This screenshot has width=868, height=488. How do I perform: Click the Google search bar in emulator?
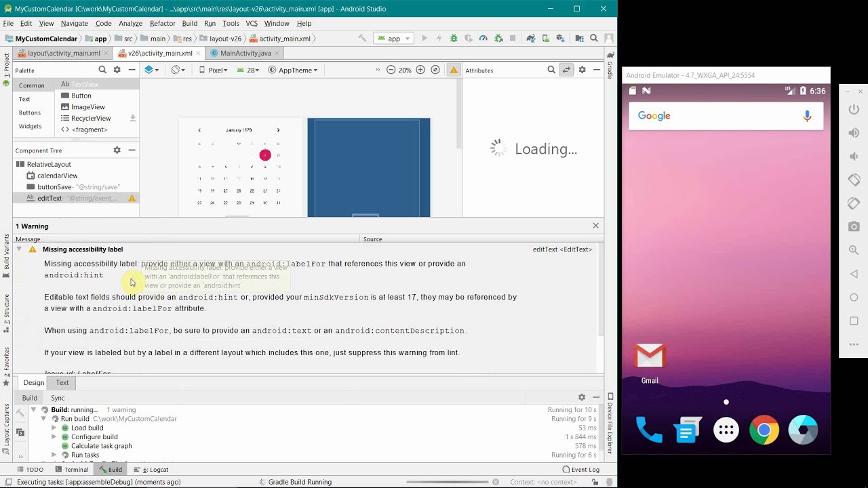click(726, 116)
